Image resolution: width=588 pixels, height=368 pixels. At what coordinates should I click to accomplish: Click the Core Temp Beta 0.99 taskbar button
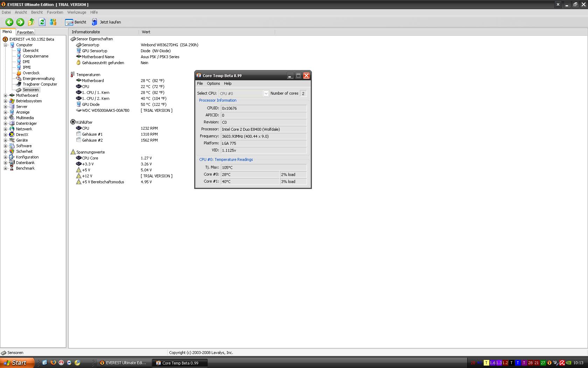point(180,363)
